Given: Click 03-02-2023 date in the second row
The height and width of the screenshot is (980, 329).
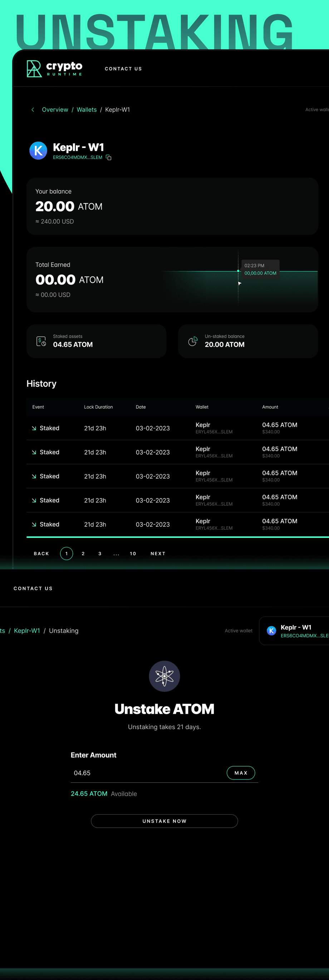Looking at the screenshot, I should [153, 452].
